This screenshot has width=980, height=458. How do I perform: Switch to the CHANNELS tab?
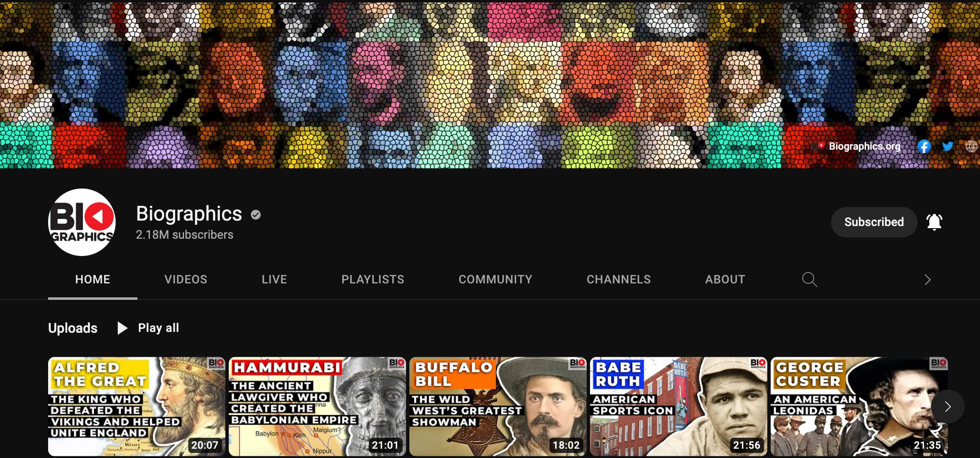click(619, 280)
